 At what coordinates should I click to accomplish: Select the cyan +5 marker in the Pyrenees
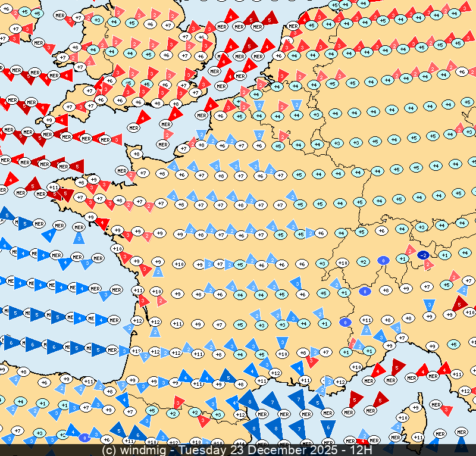point(152,410)
